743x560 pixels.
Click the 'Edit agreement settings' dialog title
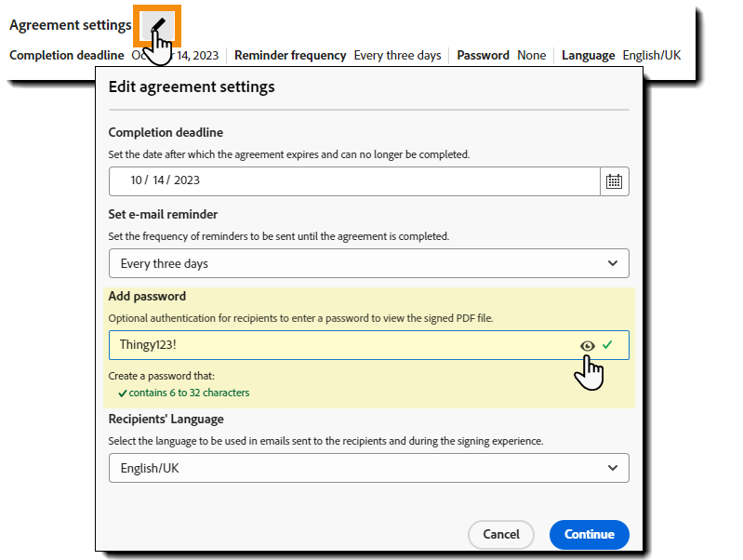tap(192, 87)
